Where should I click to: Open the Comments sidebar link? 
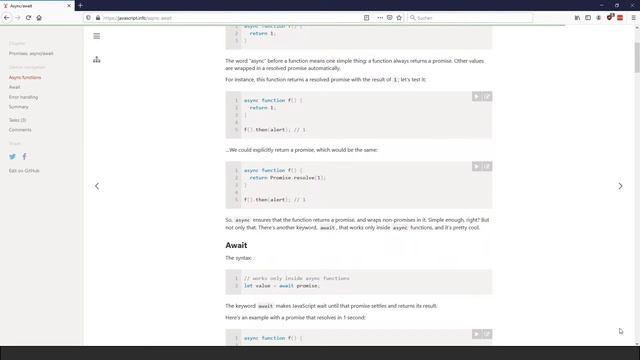pos(20,130)
